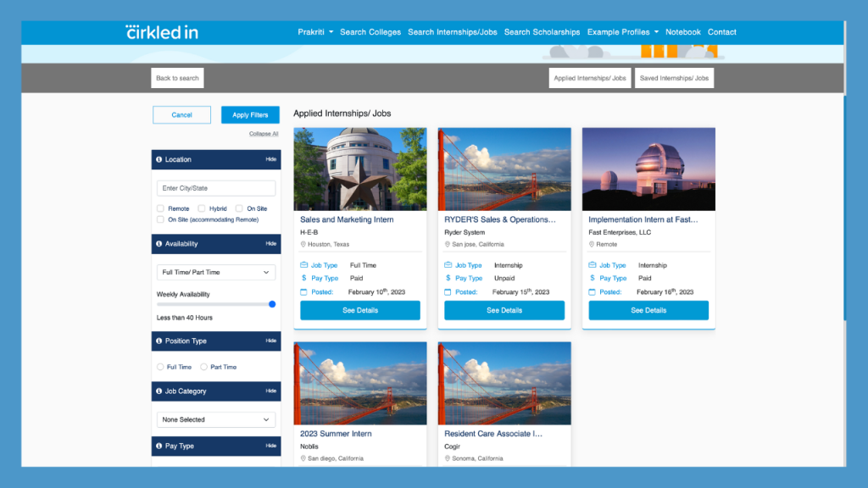This screenshot has width=868, height=488.
Task: Click the Pay Type dollar icon on Ryder System card
Action: click(x=448, y=278)
